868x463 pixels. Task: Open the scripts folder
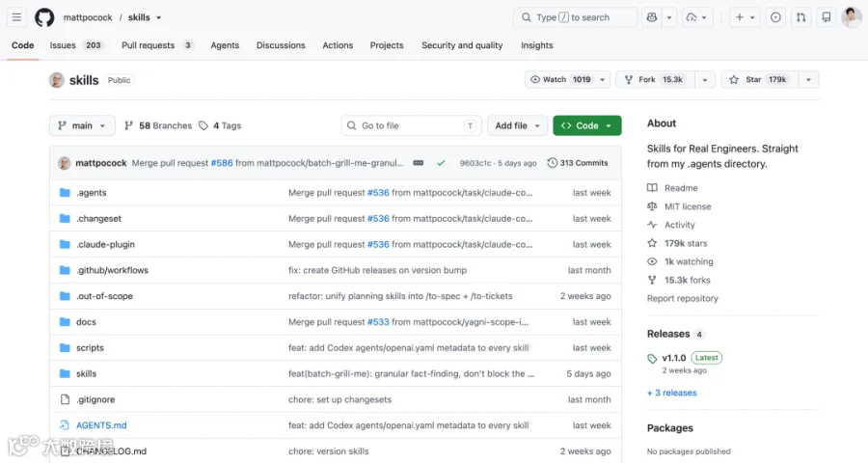[91, 348]
